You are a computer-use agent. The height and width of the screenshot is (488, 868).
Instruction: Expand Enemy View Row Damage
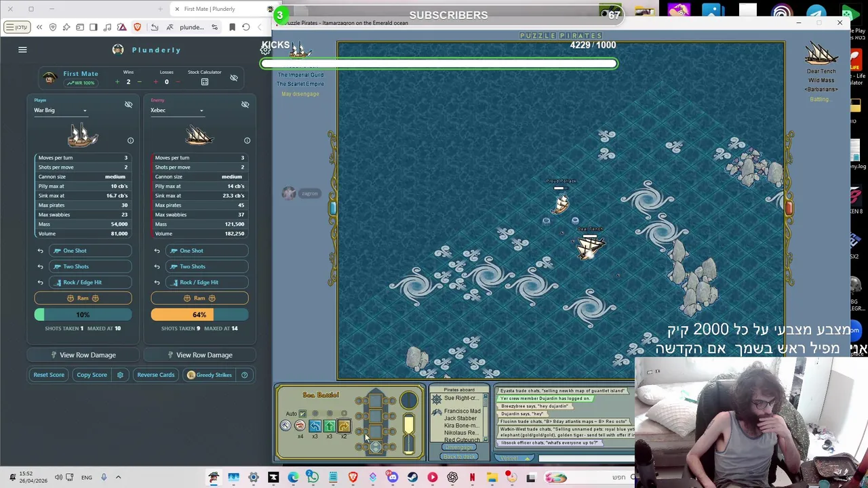click(x=199, y=355)
